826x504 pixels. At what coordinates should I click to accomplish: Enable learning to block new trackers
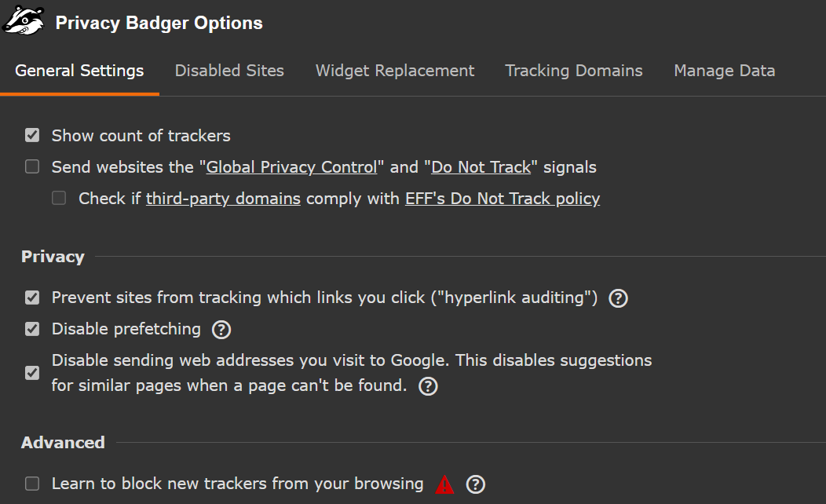coord(32,484)
